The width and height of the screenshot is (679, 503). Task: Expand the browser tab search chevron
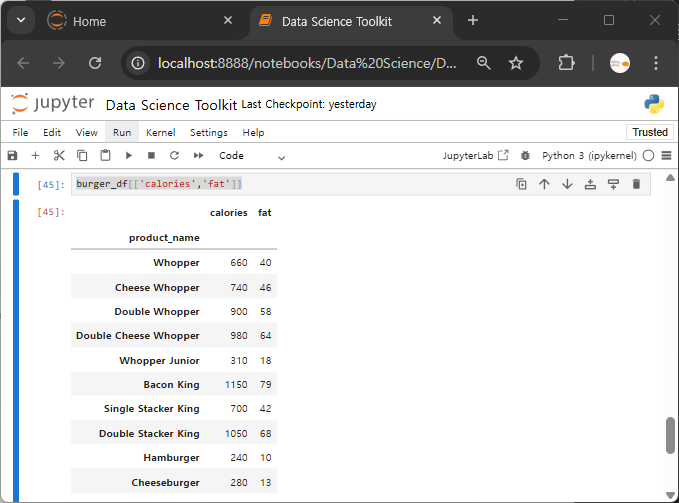(x=21, y=20)
